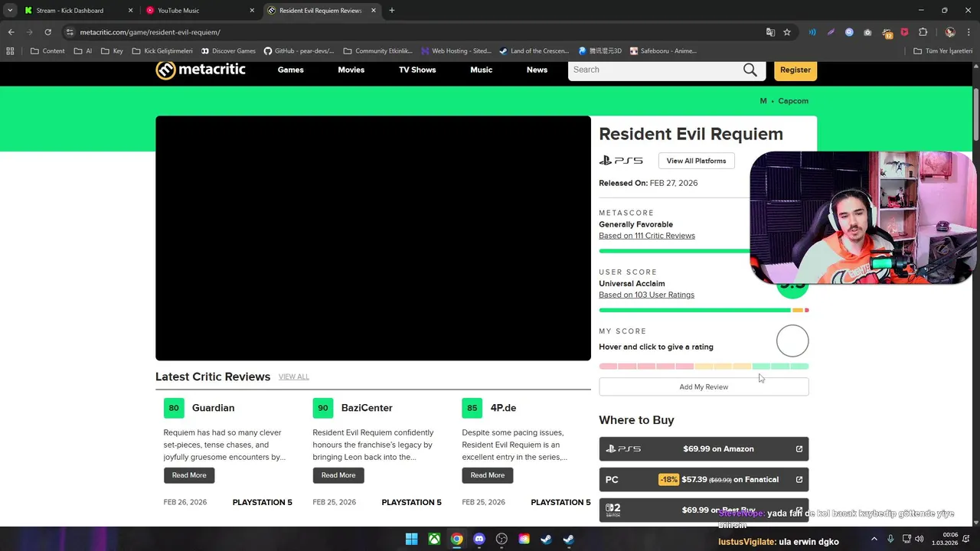Open the Movies menu on Metacritic
This screenshot has height=551, width=980.
pyautogui.click(x=351, y=70)
